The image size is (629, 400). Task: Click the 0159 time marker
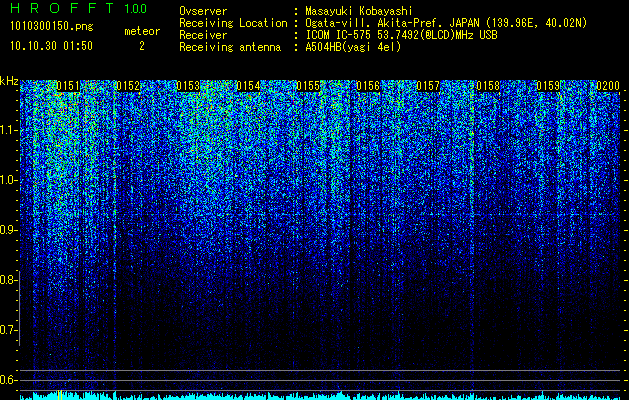coord(548,86)
